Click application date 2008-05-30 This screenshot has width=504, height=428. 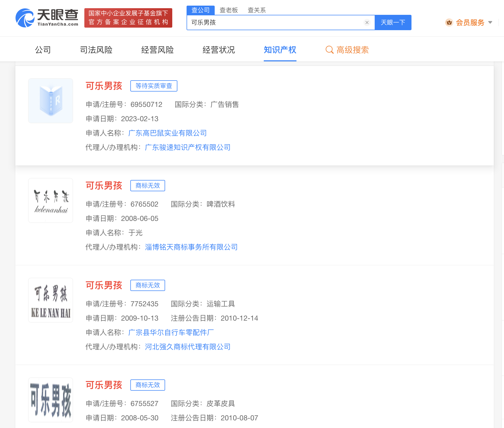tap(140, 418)
